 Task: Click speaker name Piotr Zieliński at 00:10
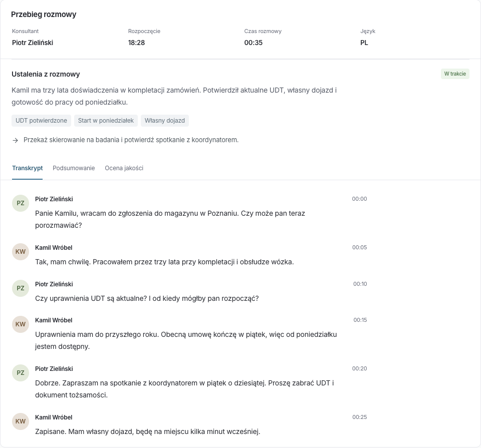point(54,284)
